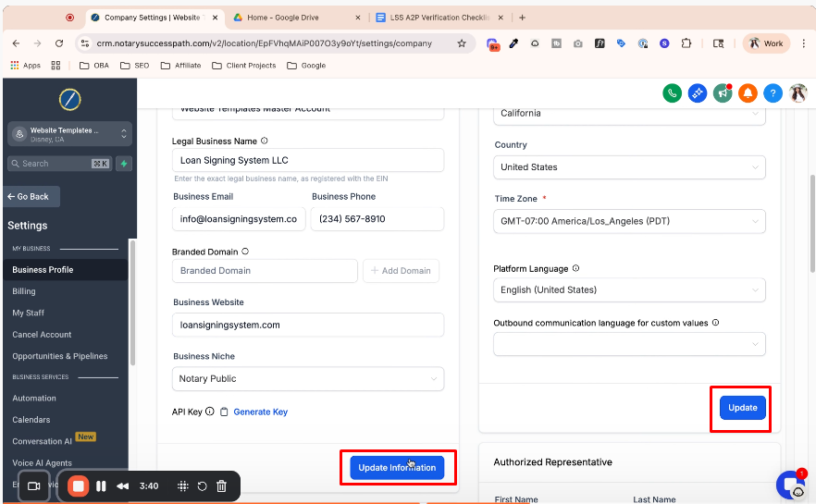Screen dimensions: 816x504
Task: Open the blue AI sparkle assistant icon
Action: pyautogui.click(x=698, y=93)
